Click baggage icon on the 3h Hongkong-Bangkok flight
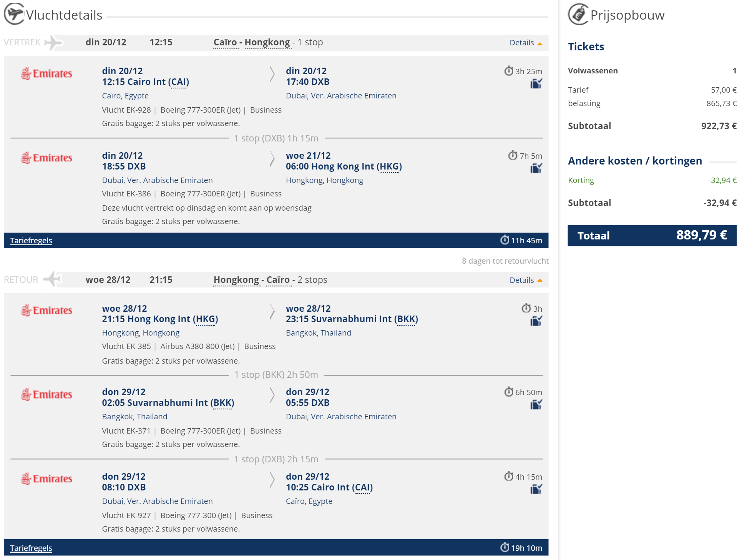This screenshot has width=742, height=560. 536,321
